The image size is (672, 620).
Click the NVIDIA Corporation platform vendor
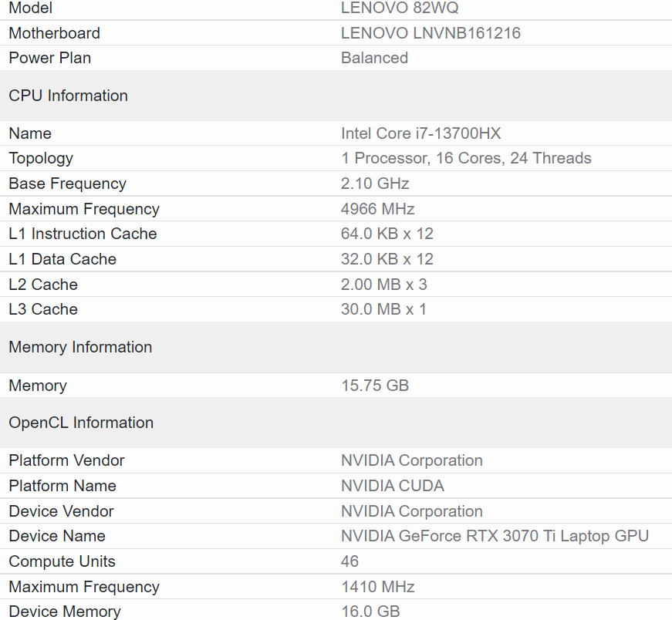[x=411, y=460]
